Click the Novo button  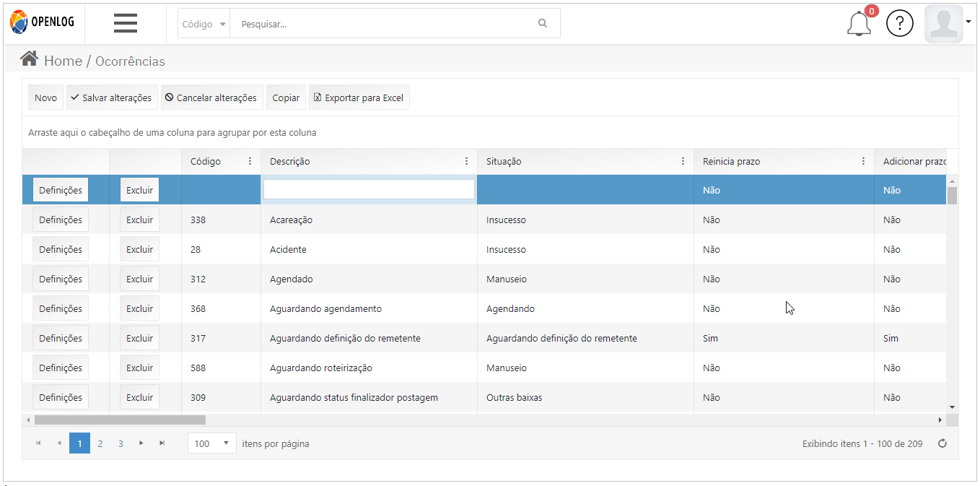45,97
